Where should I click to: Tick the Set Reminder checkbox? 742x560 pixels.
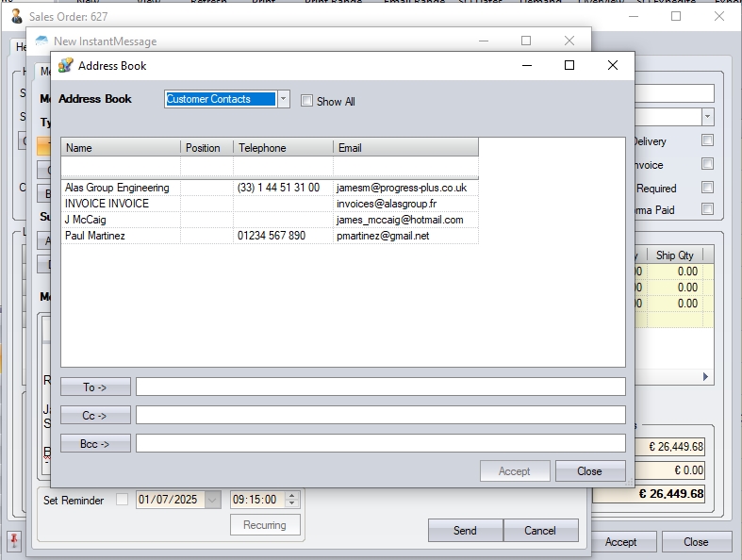click(x=122, y=500)
